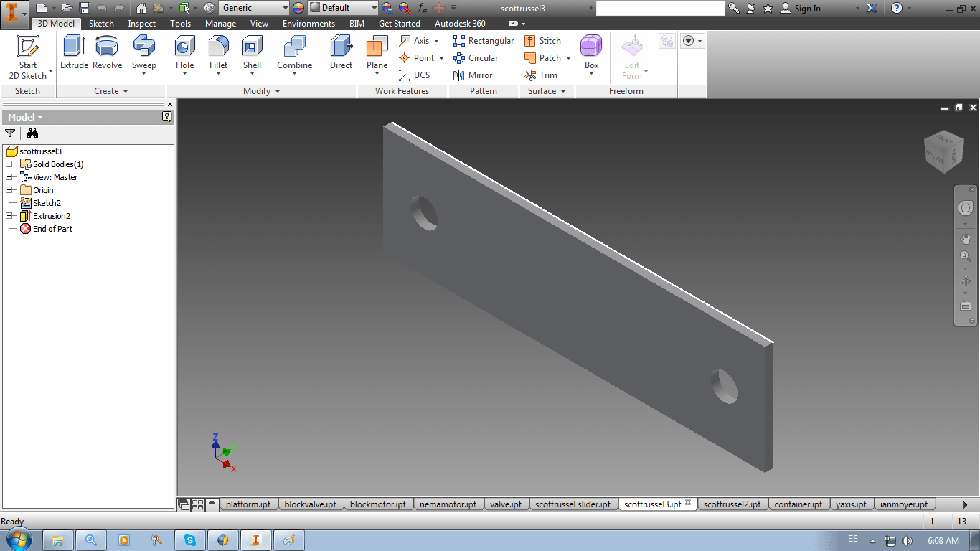Screen dimensions: 980x551
Task: Create a work Axis
Action: (419, 41)
